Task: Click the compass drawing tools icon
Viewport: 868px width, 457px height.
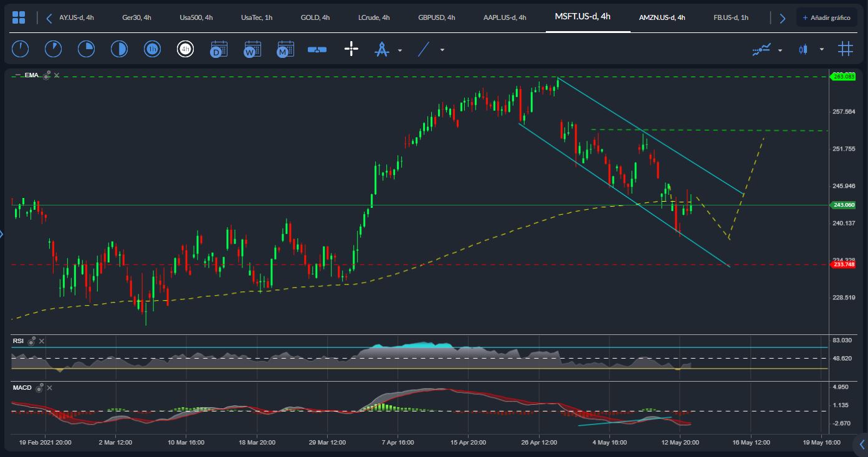Action: click(381, 49)
